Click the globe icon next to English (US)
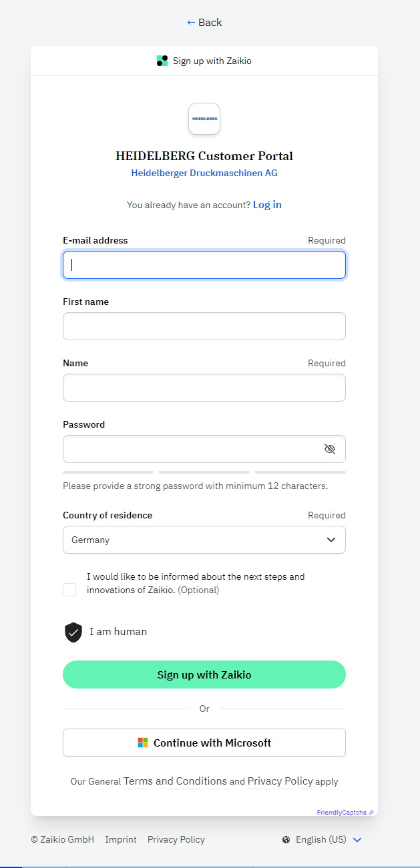Image resolution: width=420 pixels, height=868 pixels. (x=286, y=839)
